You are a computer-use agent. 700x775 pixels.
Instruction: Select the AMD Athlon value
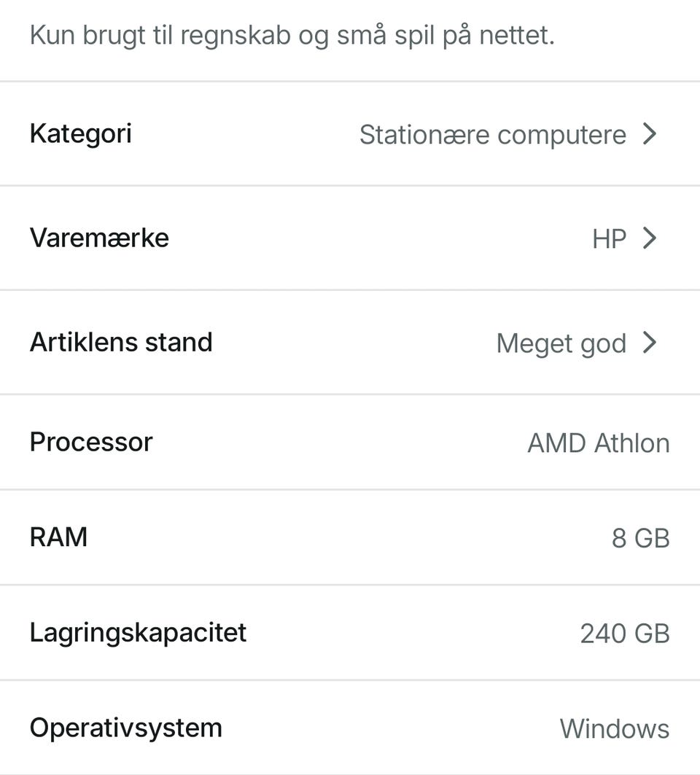598,443
